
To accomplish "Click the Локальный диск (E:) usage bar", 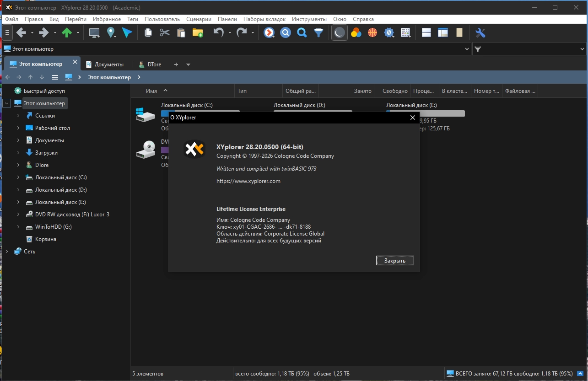I will tap(426, 113).
